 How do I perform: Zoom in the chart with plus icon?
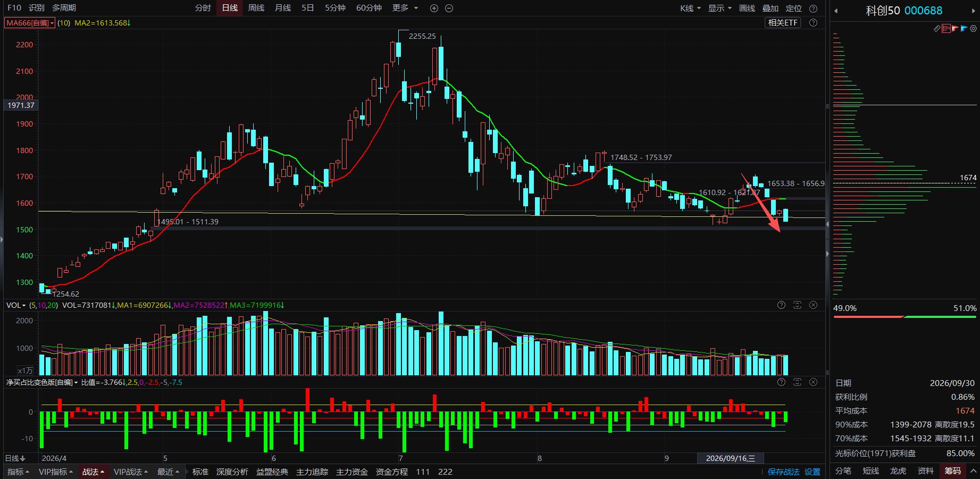pos(434,8)
